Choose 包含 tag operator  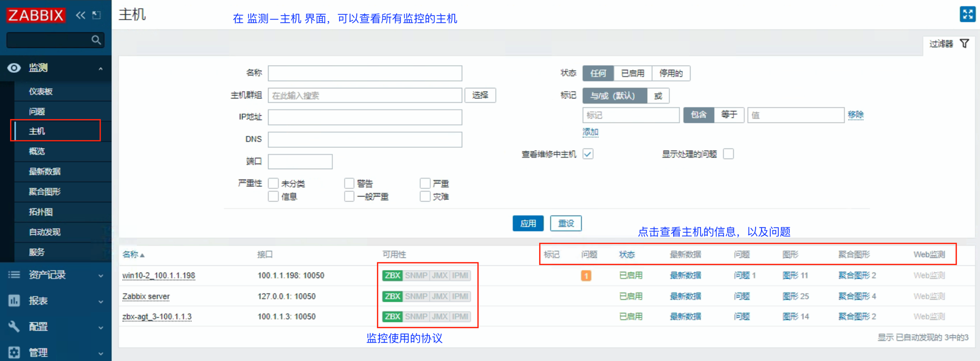pos(699,115)
